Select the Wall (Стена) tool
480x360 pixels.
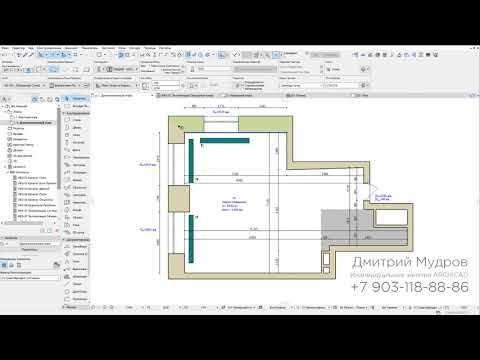coord(76,120)
